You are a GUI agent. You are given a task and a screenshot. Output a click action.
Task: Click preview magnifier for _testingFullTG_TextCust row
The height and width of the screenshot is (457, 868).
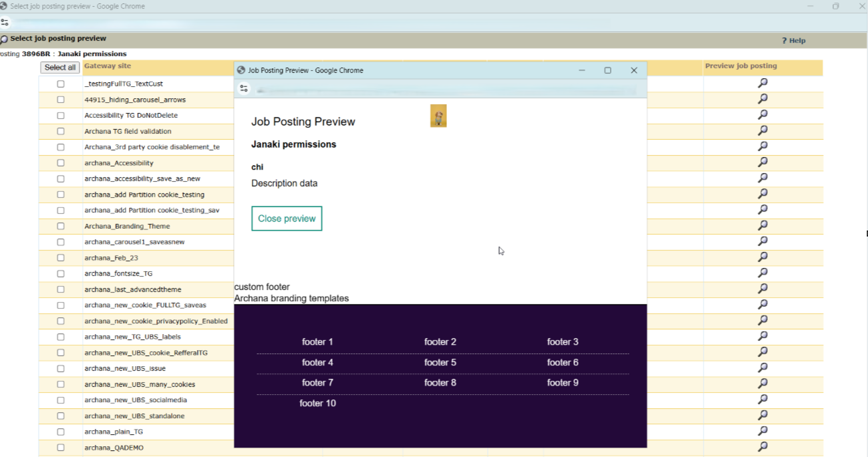[762, 84]
